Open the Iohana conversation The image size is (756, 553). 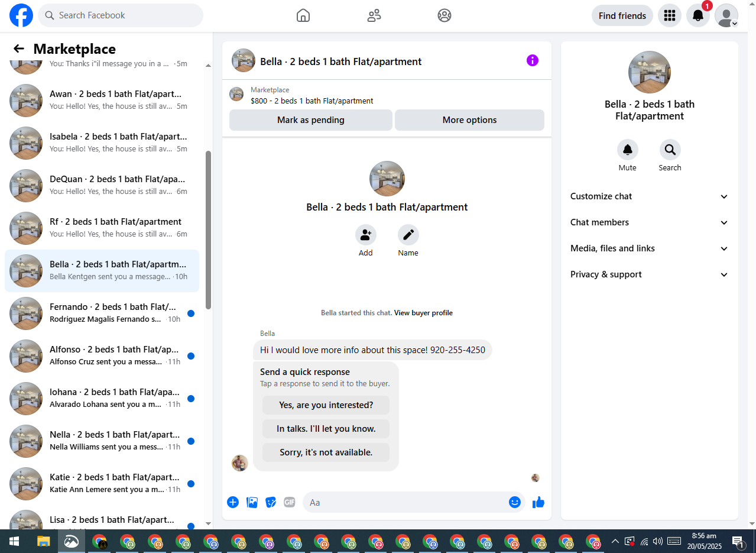coord(102,399)
